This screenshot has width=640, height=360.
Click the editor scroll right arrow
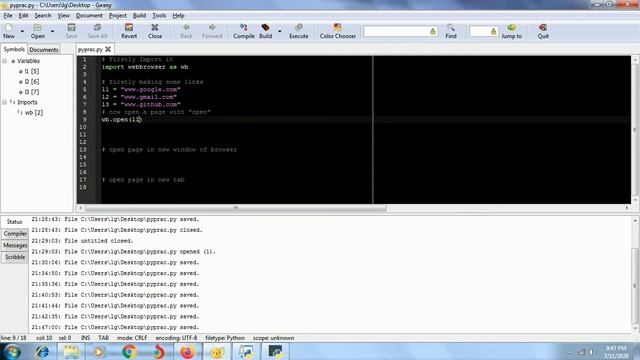tap(627, 208)
